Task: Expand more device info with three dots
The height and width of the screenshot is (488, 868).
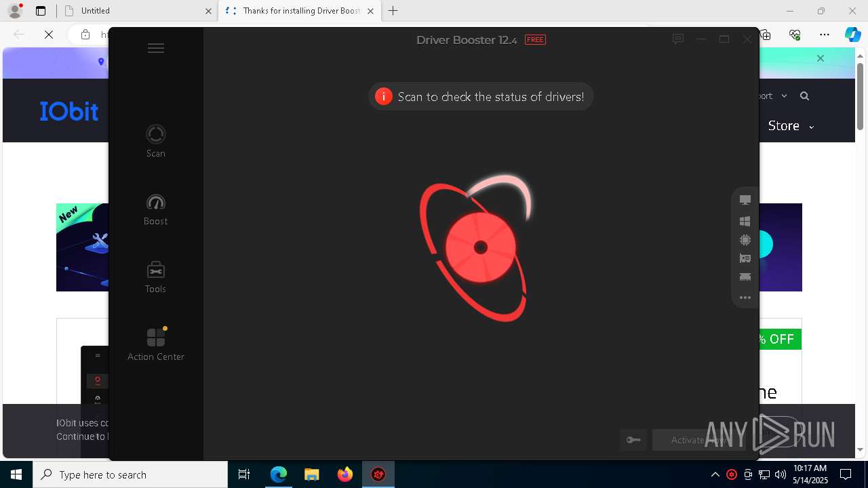Action: point(745,298)
